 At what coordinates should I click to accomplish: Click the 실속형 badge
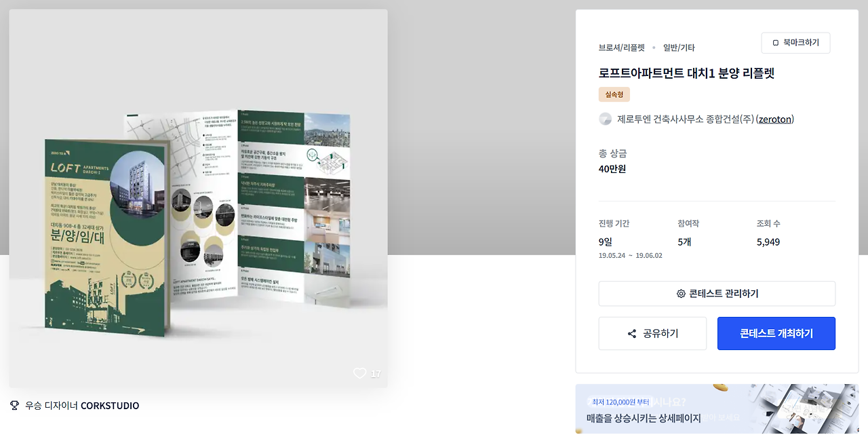coord(614,95)
